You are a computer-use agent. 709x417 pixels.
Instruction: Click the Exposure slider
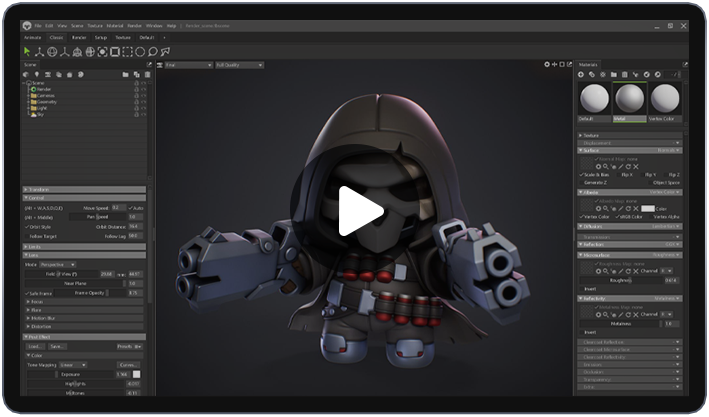pyautogui.click(x=70, y=374)
